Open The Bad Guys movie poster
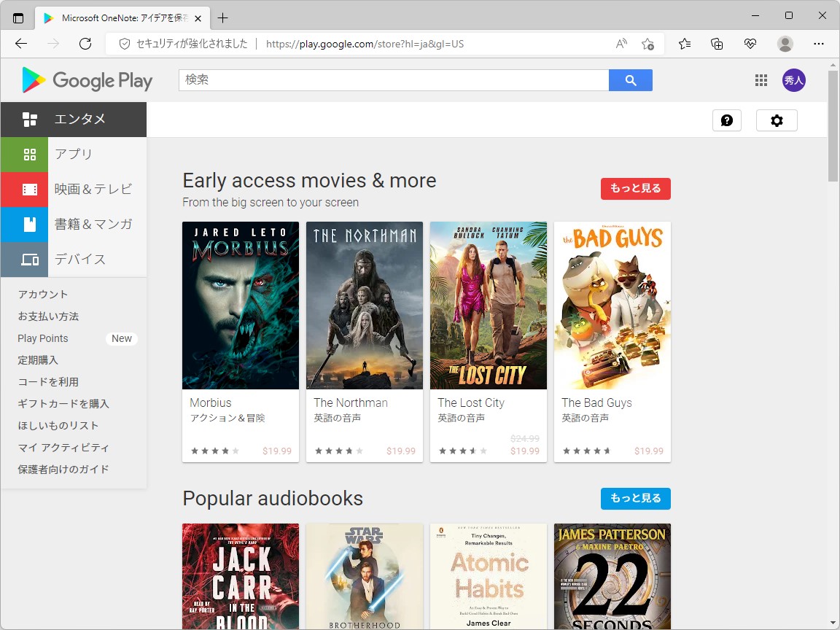840x630 pixels. (x=612, y=306)
